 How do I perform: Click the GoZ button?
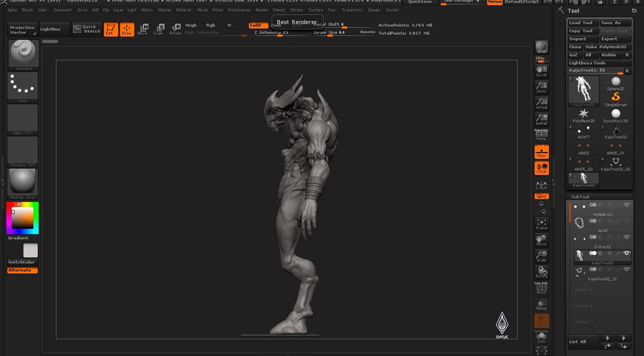(575, 55)
